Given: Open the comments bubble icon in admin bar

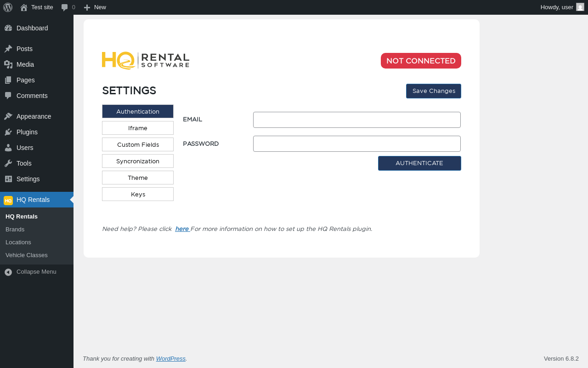Looking at the screenshot, I should click(x=65, y=7).
